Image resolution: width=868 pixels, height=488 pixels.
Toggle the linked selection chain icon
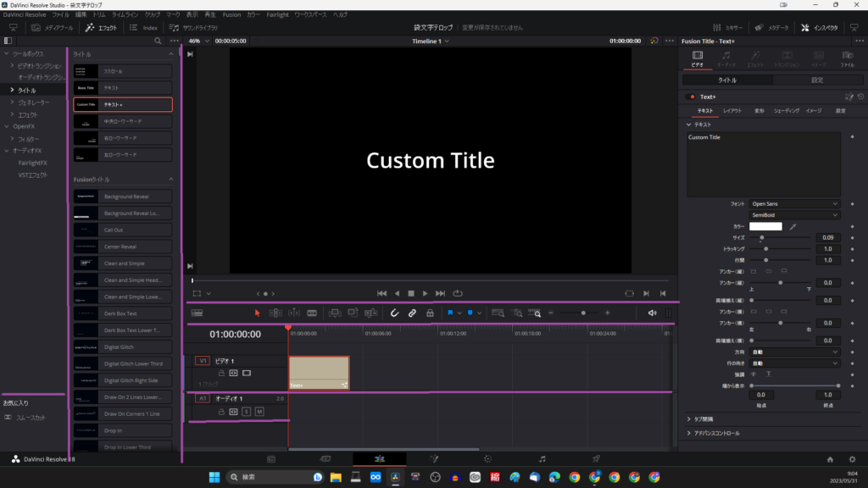[413, 313]
